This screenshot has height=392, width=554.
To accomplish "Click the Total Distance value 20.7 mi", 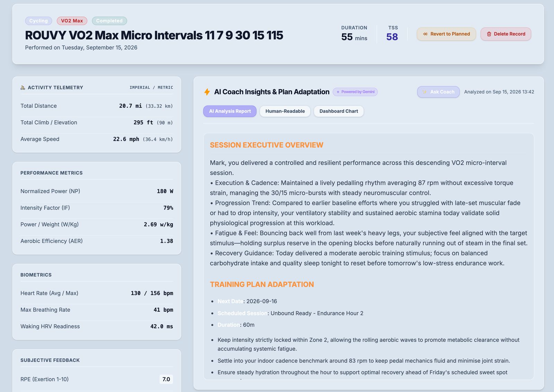I will click(131, 106).
